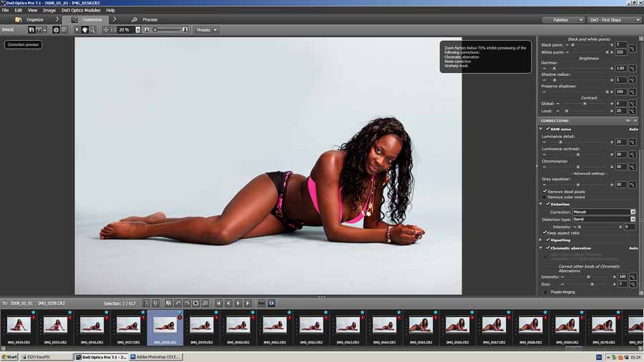
Task: Open the Presets dropdown
Action: (x=206, y=30)
